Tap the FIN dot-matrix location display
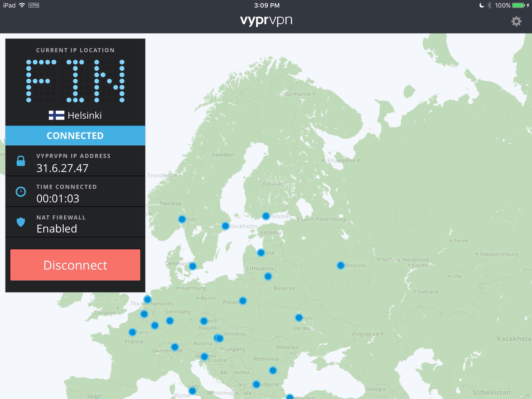 pyautogui.click(x=75, y=81)
